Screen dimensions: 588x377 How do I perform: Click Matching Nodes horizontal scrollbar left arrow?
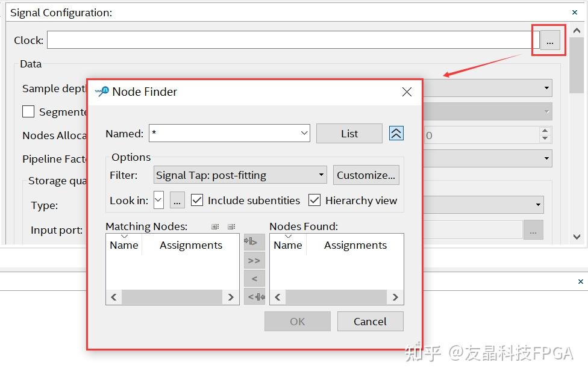(114, 297)
